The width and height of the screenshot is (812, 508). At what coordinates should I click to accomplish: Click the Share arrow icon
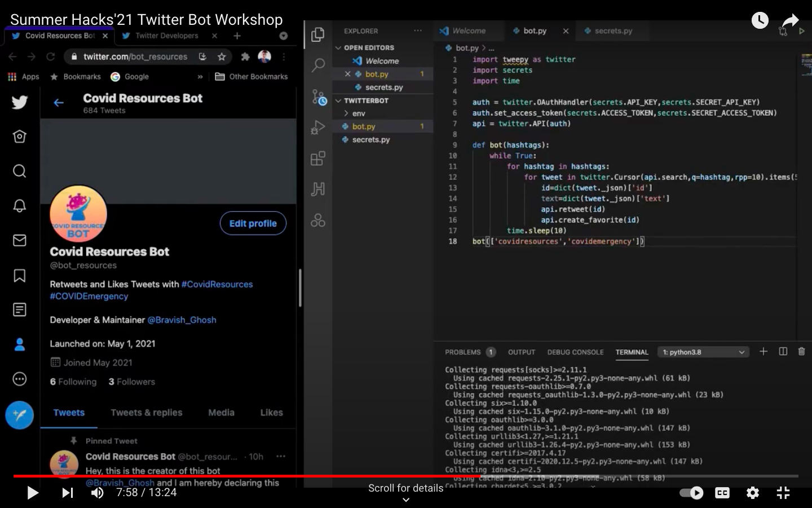[791, 21]
